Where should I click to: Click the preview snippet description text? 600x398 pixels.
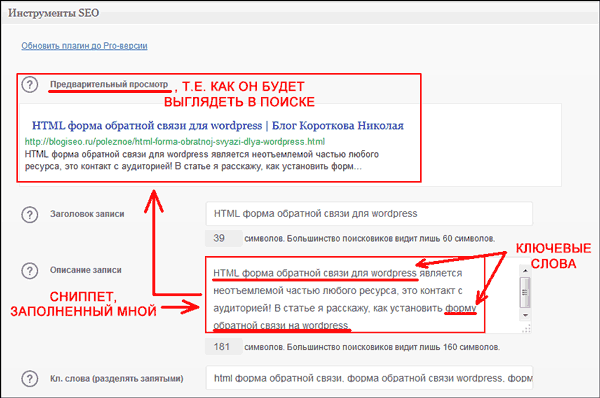coord(202,160)
